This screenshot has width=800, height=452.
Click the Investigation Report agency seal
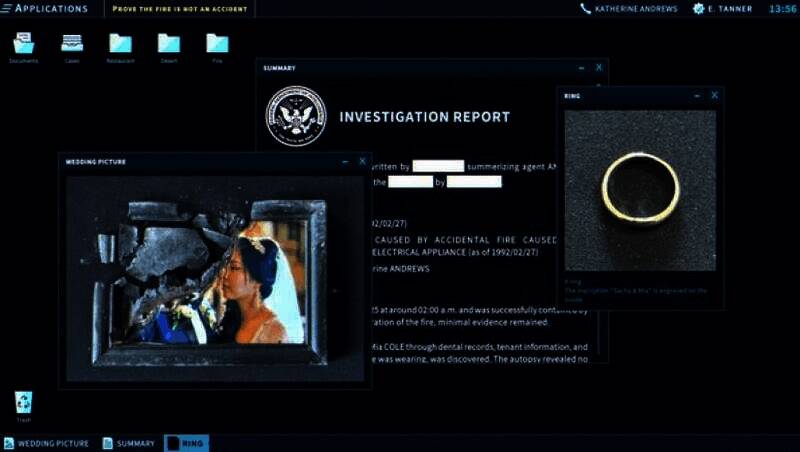click(296, 116)
